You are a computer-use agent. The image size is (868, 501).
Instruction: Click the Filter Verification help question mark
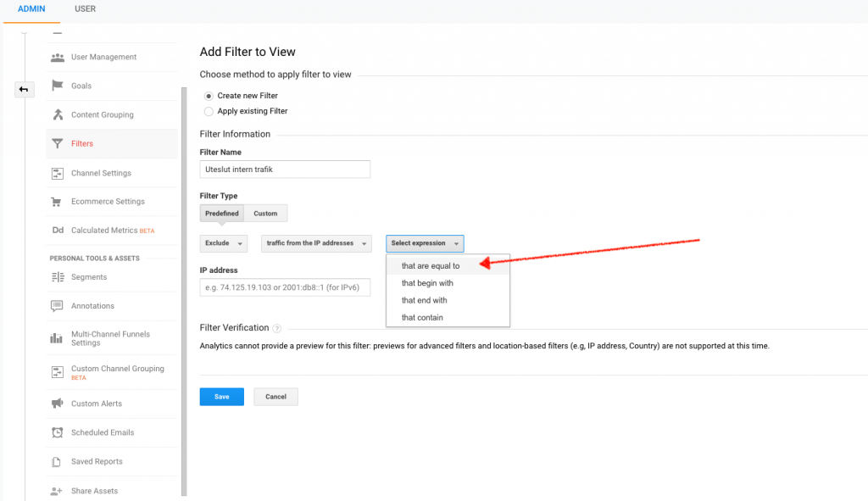(x=277, y=328)
